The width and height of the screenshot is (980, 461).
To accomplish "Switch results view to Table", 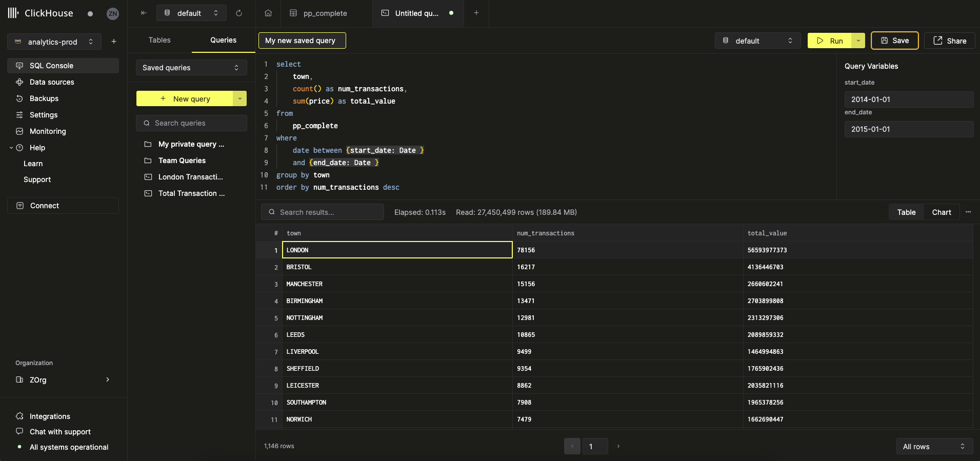I will 906,212.
